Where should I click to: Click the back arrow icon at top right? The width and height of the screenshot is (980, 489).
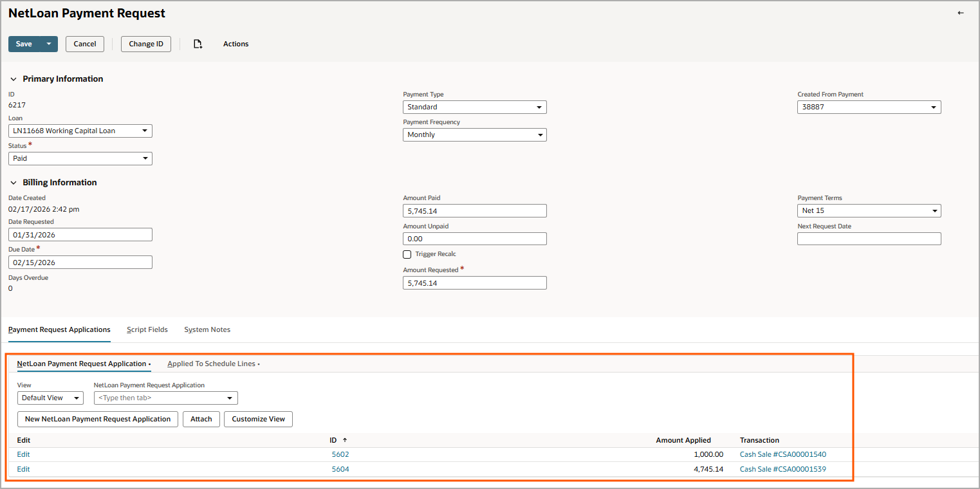pos(961,13)
